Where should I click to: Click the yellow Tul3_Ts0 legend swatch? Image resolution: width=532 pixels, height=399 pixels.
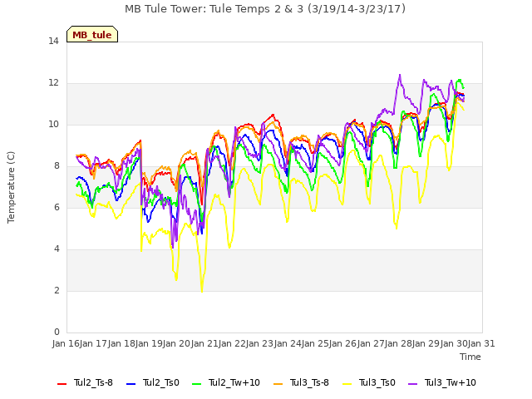[347, 384]
